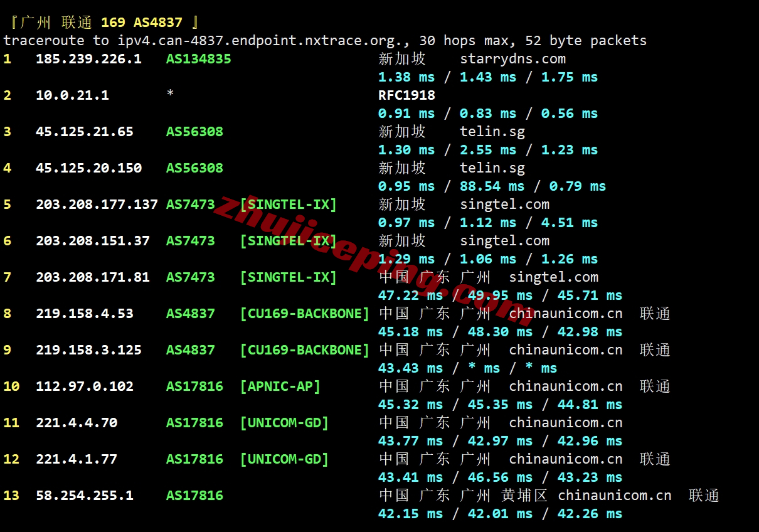Select the private IP 10.0.21.1
Viewport: 759px width, 532px height.
point(72,95)
